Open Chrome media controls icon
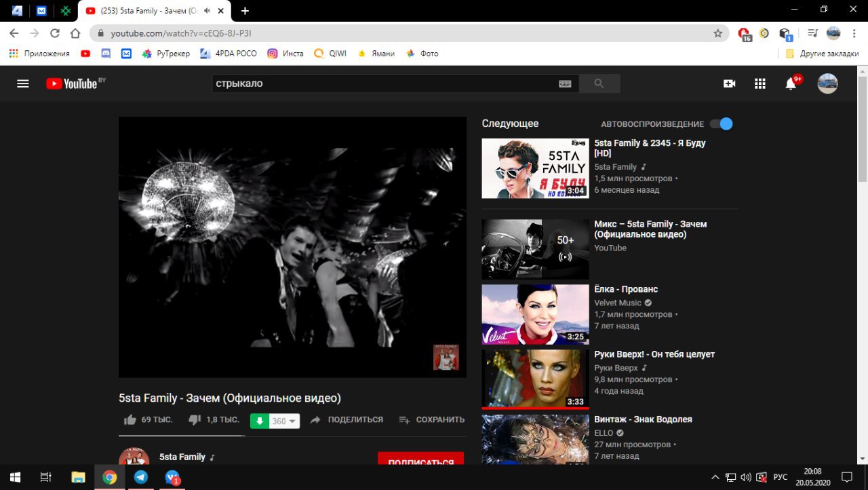868x490 pixels. (x=812, y=33)
